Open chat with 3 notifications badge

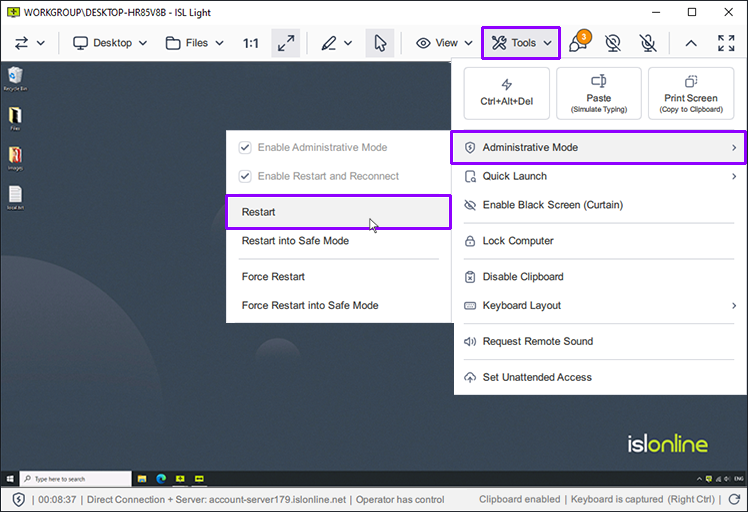pos(578,43)
